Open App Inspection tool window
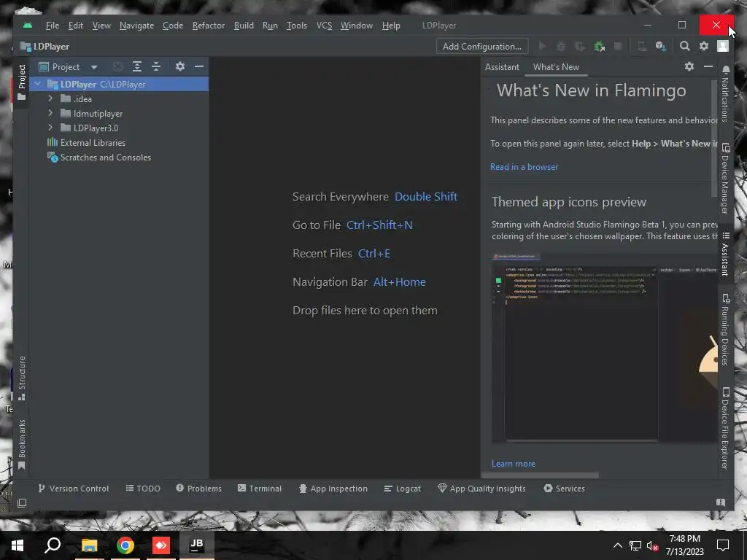 [x=333, y=489]
